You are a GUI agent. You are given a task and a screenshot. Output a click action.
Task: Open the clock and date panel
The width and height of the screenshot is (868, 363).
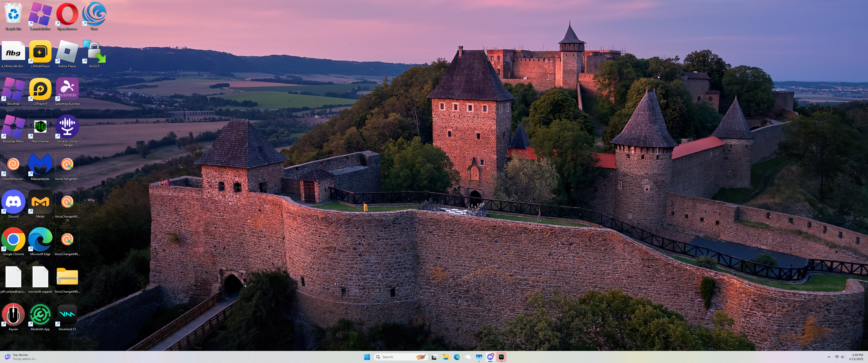pos(856,357)
